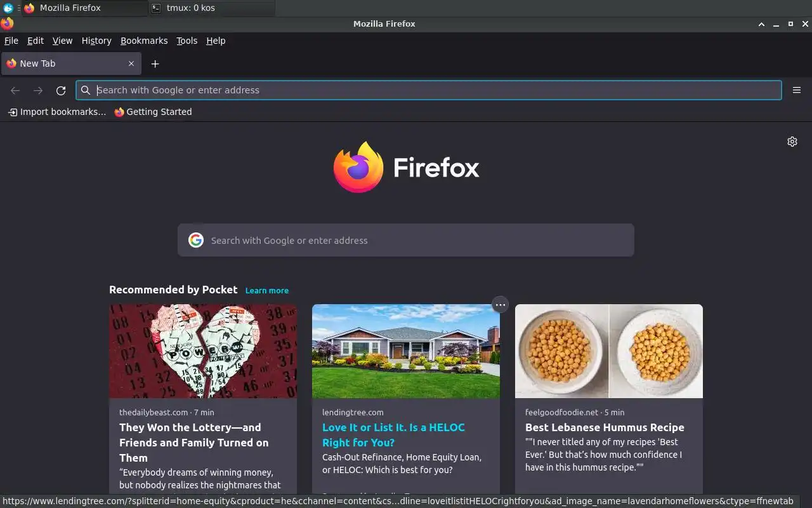Click the shade (roll up) window button
Screen dimensions: 812x508
(x=761, y=24)
